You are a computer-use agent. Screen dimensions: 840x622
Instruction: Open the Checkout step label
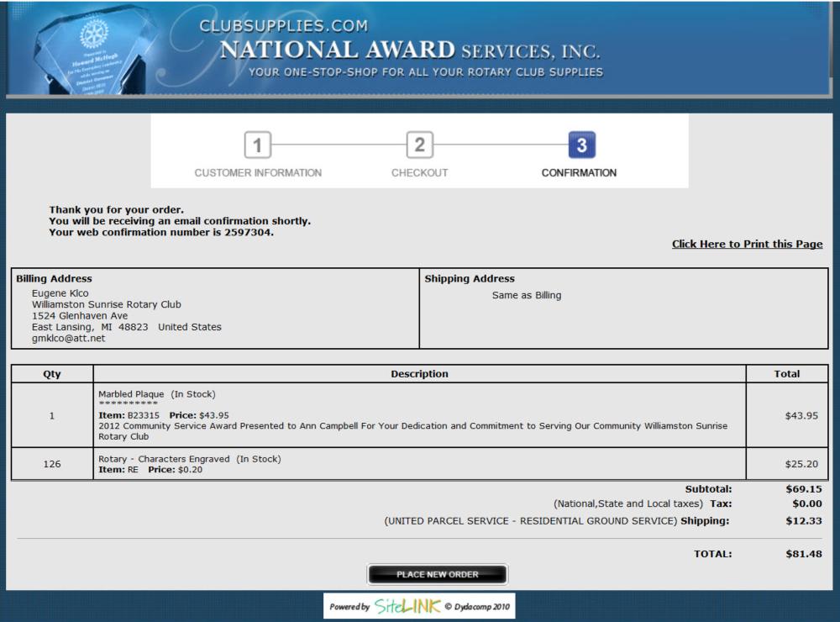click(419, 172)
